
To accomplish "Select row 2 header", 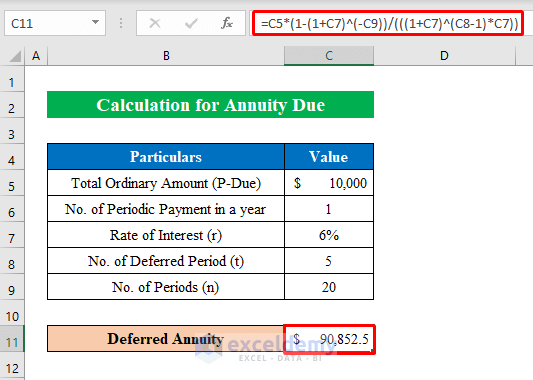I will click(x=12, y=105).
